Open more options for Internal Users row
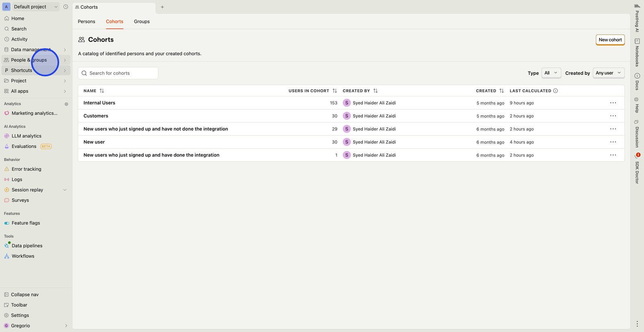 pyautogui.click(x=613, y=103)
